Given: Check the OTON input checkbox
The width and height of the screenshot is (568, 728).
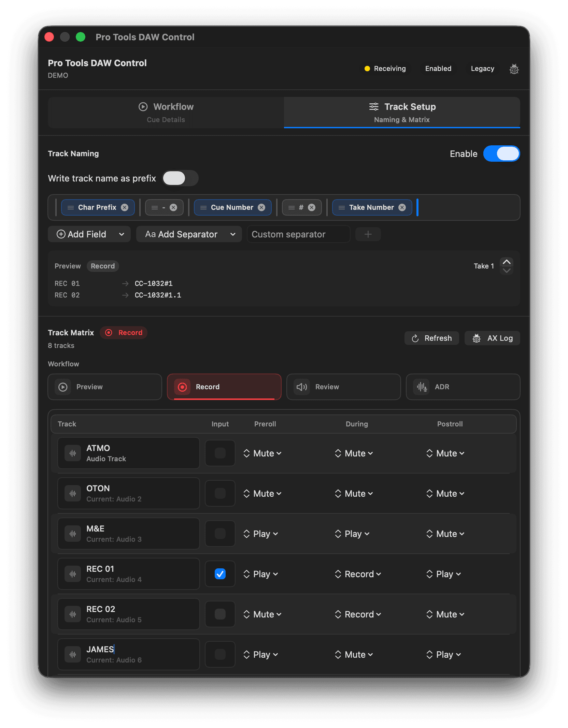Looking at the screenshot, I should pos(220,493).
